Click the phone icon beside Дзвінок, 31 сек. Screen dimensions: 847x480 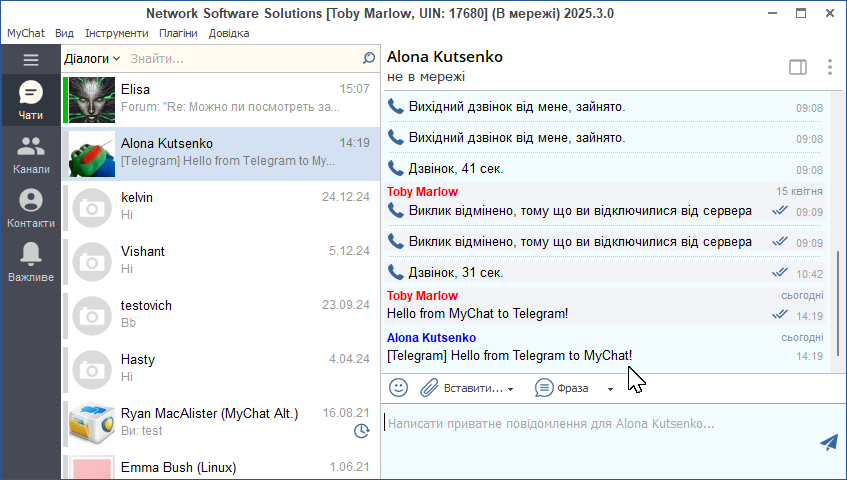[x=395, y=272]
